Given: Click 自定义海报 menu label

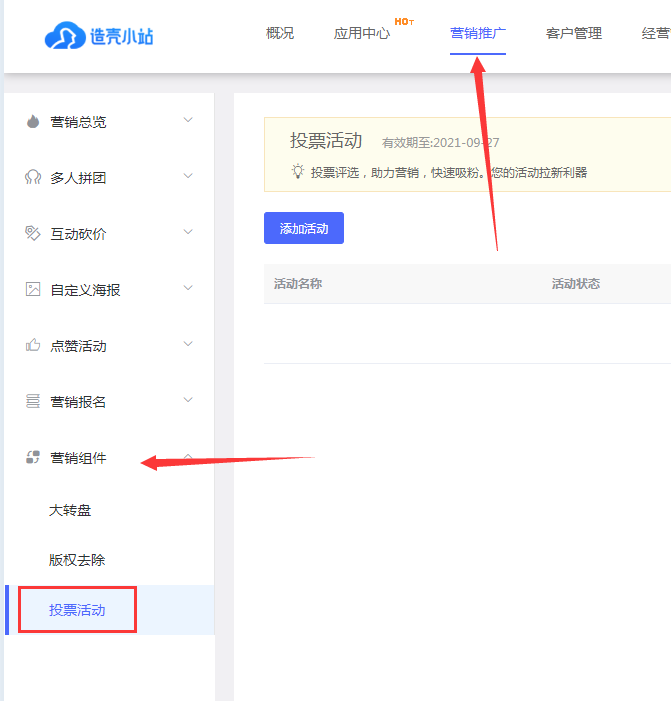Looking at the screenshot, I should click(85, 290).
